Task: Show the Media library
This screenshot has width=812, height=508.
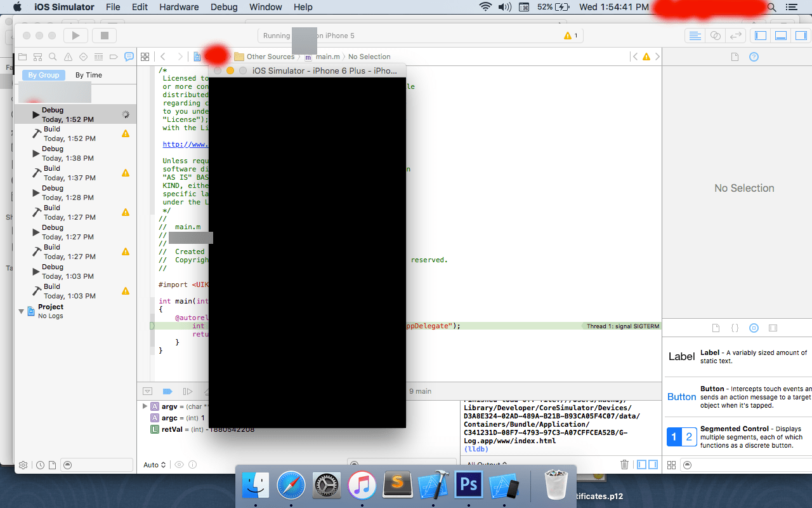Action: pos(773,328)
